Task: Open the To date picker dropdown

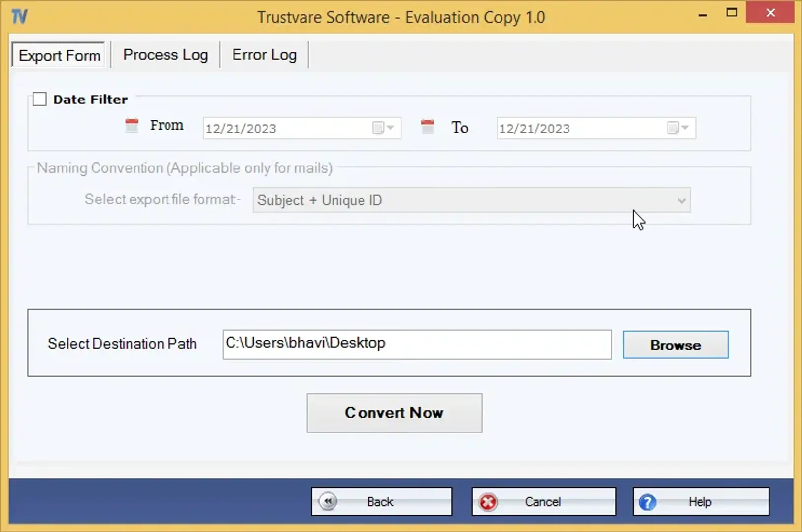Action: click(678, 128)
